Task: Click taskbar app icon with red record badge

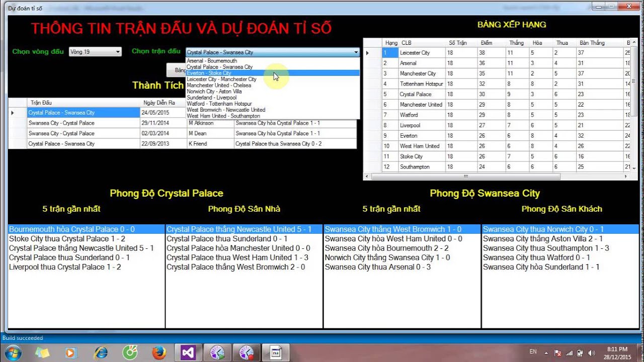Action: [x=247, y=353]
